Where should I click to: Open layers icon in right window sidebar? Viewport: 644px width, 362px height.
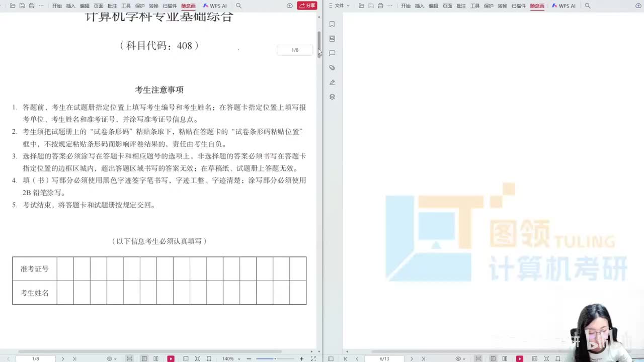332,97
